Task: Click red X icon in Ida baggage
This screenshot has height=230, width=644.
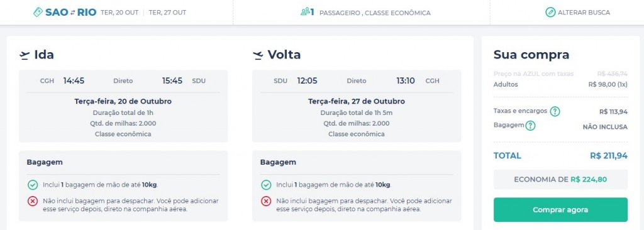Action: pyautogui.click(x=33, y=201)
